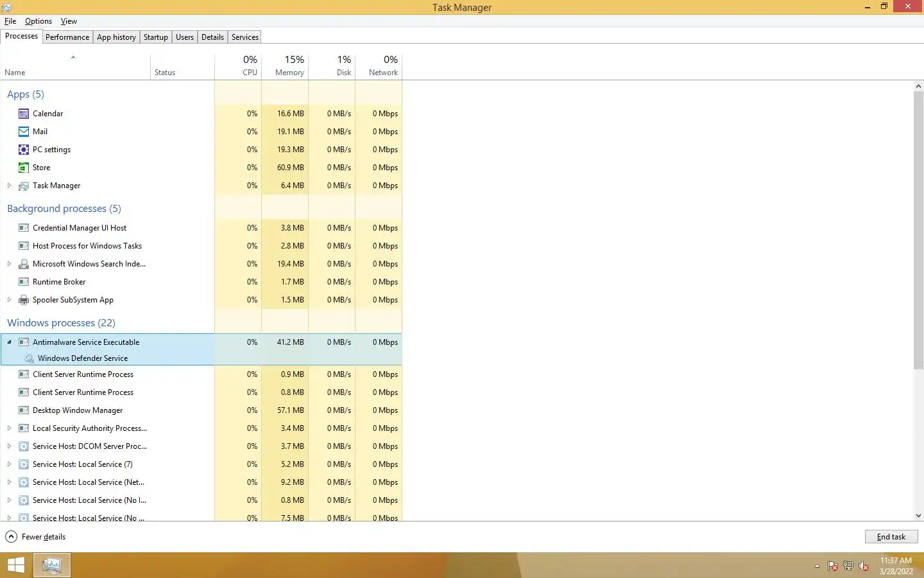Collapse the Antimalware Service Executable row
The image size is (924, 578).
click(9, 342)
